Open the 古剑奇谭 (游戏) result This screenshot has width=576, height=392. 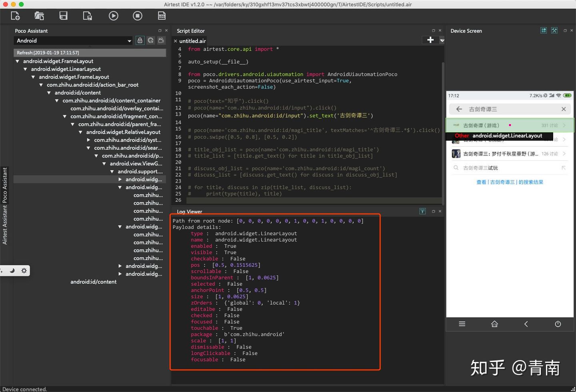510,125
